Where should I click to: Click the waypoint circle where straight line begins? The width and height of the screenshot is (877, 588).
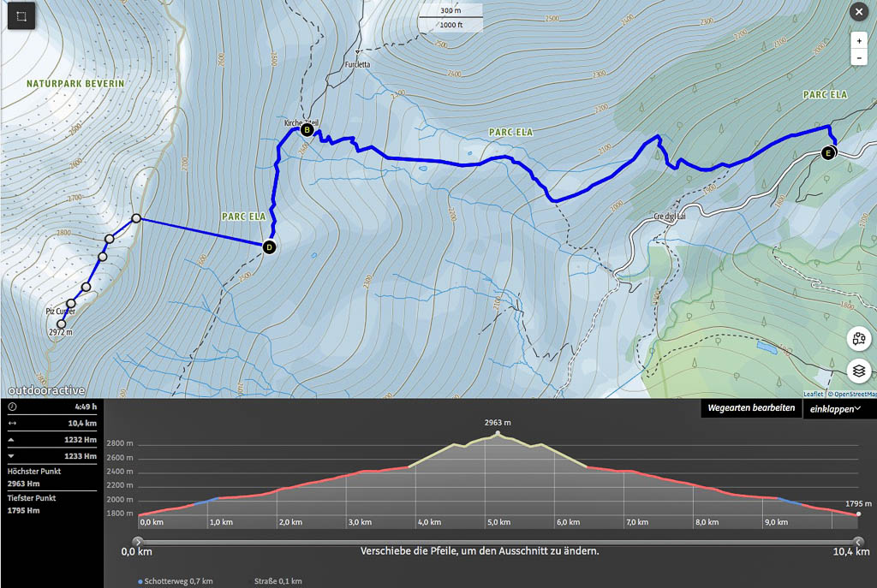[137, 219]
